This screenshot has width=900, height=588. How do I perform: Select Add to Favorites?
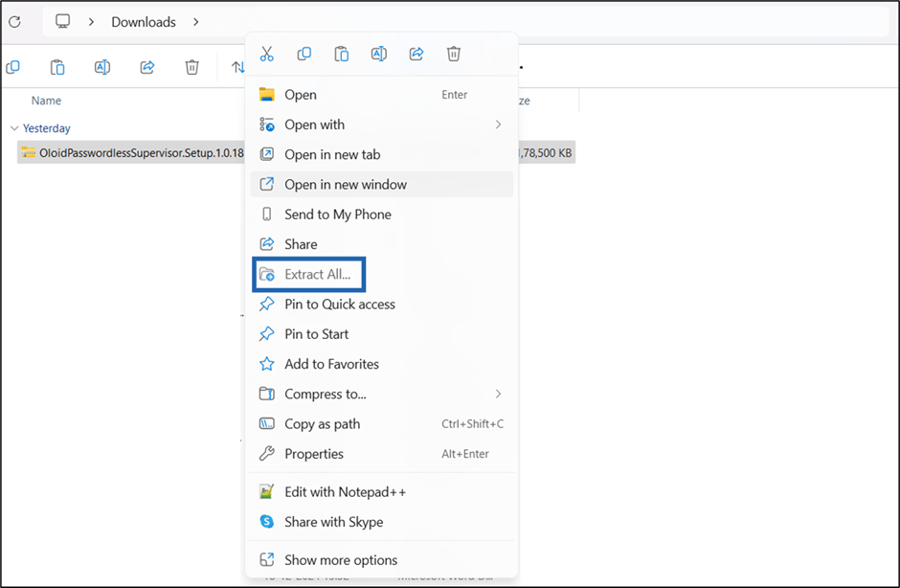click(x=382, y=364)
